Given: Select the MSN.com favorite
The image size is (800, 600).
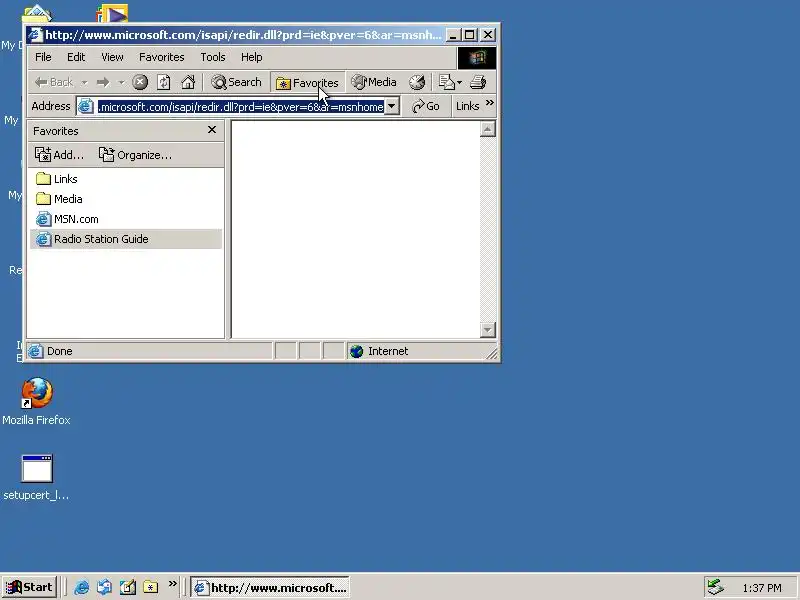Looking at the screenshot, I should point(67,219).
